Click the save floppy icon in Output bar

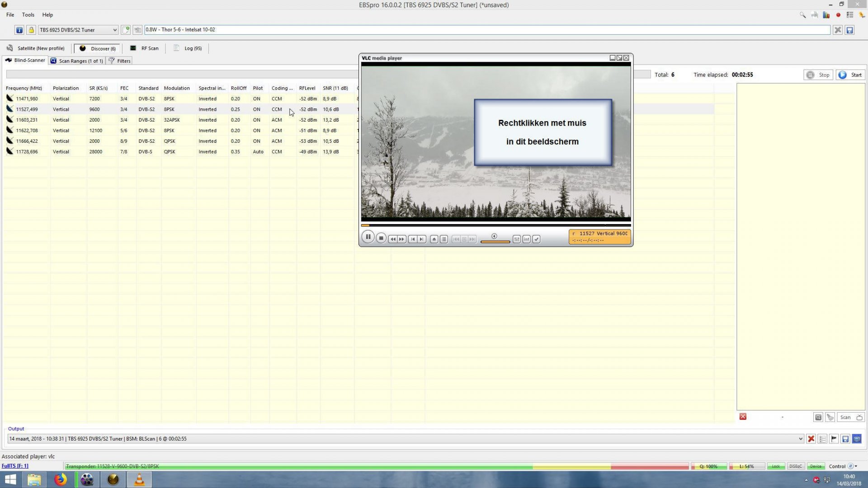tap(845, 438)
